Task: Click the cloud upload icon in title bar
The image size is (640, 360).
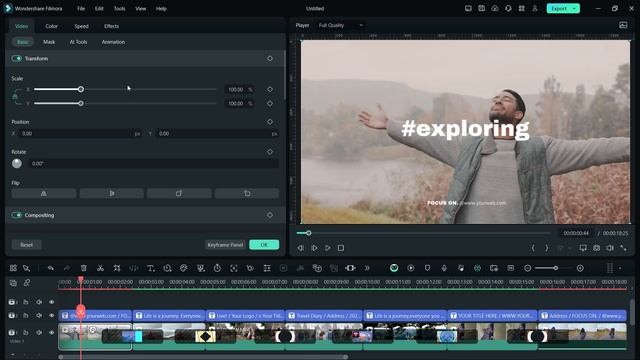Action: pos(495,8)
